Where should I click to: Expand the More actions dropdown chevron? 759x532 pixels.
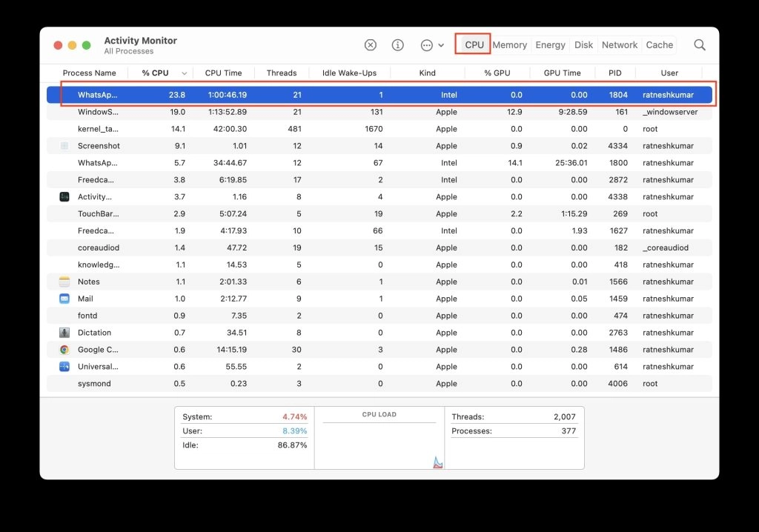point(441,45)
